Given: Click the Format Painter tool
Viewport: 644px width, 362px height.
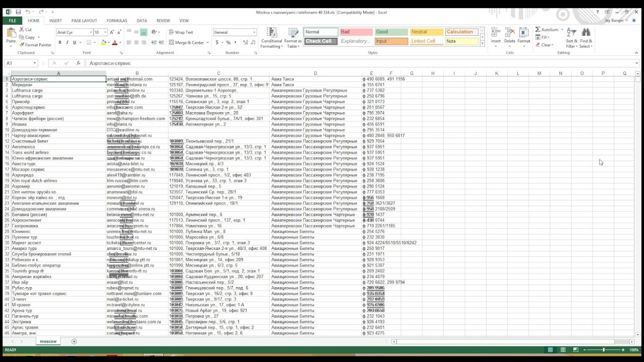Looking at the screenshot, I should click(35, 45).
